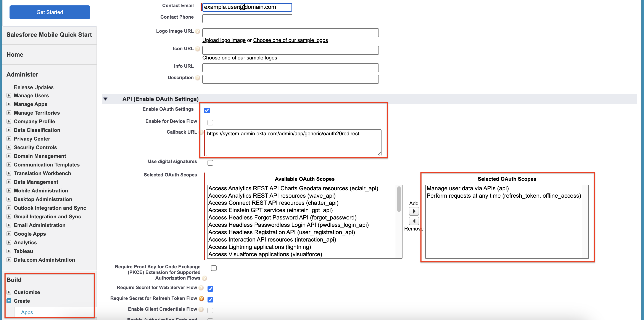Click the Upload logo image link
Screen dimensions: 644x320
(x=224, y=40)
